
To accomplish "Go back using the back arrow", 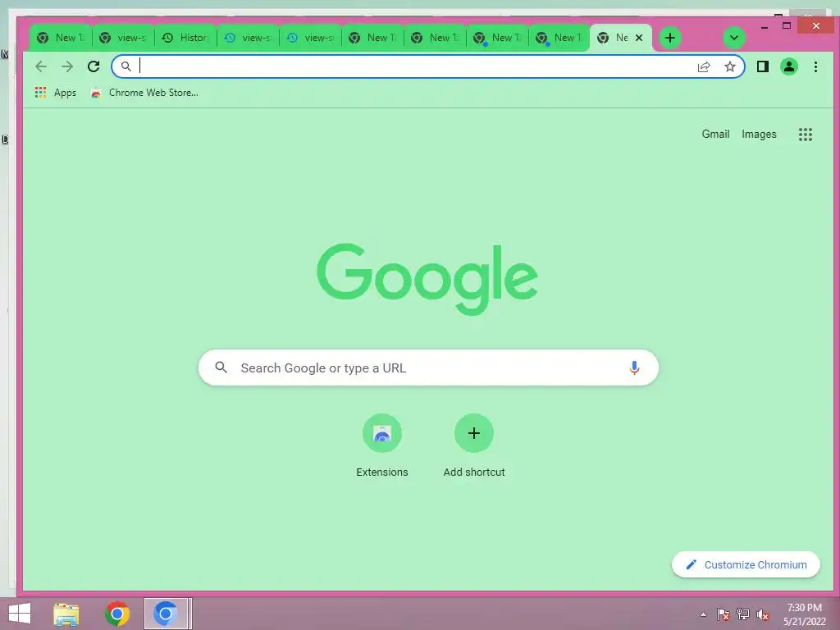I will point(41,66).
